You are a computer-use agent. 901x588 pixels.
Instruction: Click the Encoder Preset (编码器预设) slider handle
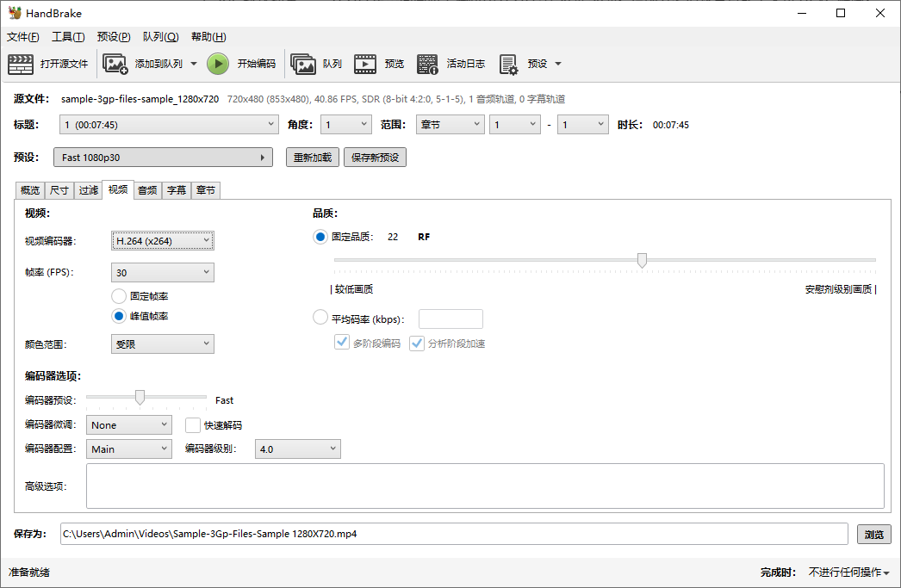point(140,397)
